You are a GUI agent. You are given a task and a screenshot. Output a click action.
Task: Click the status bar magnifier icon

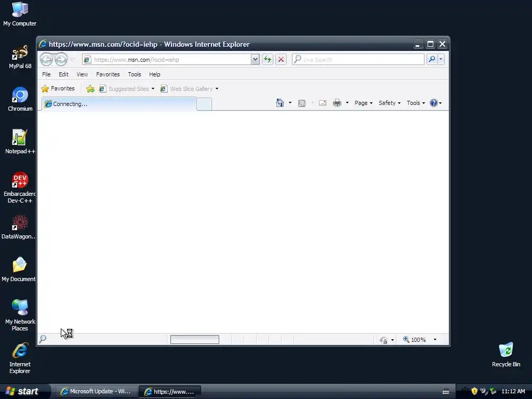43,339
